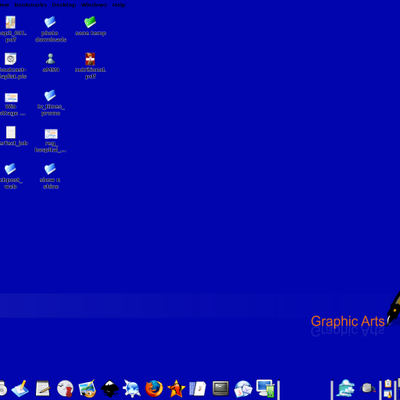Open the white circle with red figure icon
Screen dimensions: 400x400
tap(65, 389)
